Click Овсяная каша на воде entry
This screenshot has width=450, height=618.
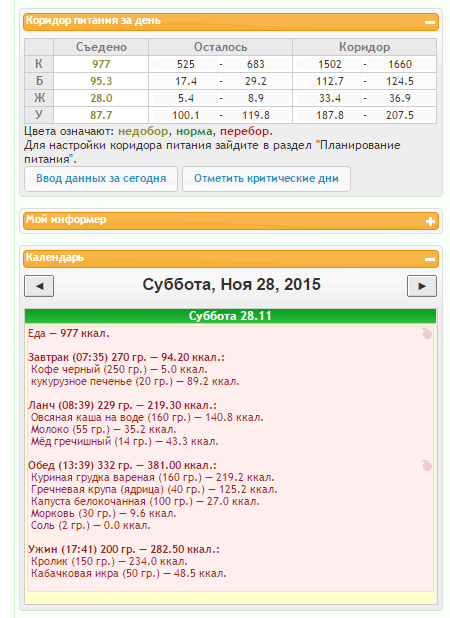pos(147,417)
